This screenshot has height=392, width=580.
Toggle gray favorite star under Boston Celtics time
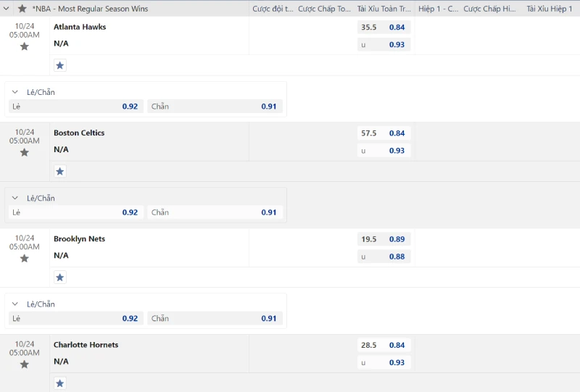25,152
